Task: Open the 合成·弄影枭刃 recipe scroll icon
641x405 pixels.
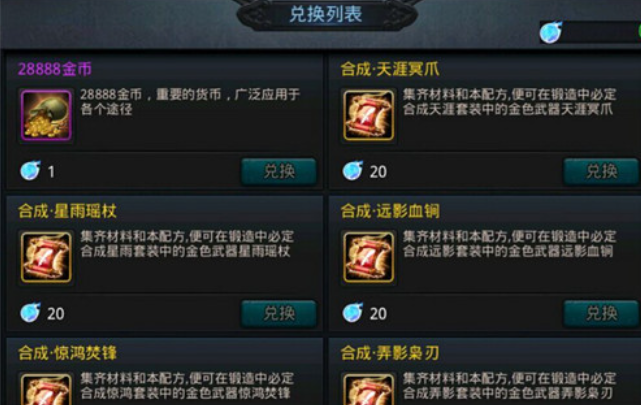Action: [x=369, y=389]
